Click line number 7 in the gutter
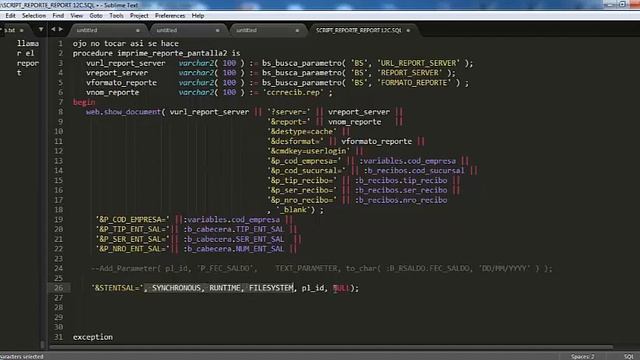 click(61, 102)
